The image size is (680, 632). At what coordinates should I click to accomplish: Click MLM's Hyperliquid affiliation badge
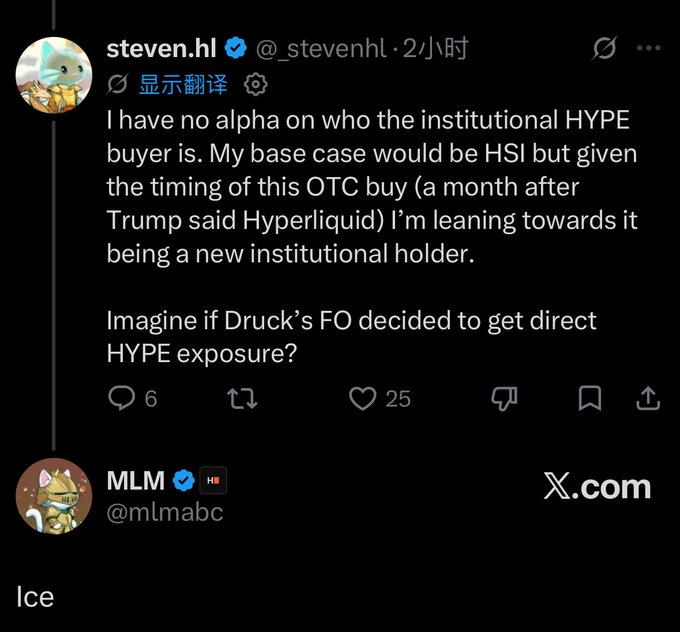(x=213, y=481)
